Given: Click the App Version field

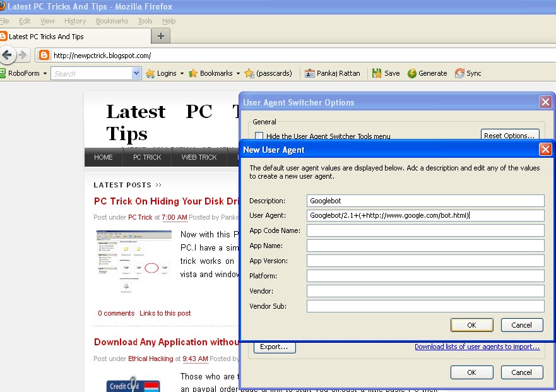Looking at the screenshot, I should coord(425,261).
